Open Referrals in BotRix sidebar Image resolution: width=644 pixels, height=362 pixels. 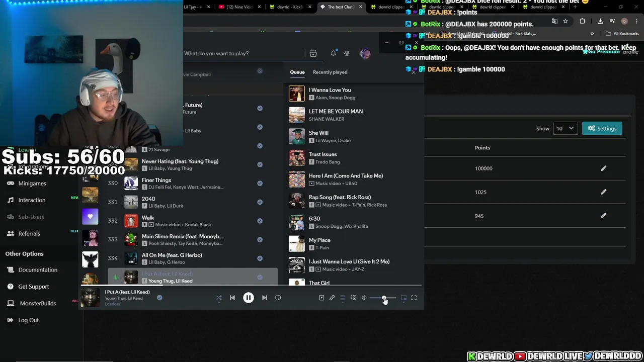coord(29,234)
